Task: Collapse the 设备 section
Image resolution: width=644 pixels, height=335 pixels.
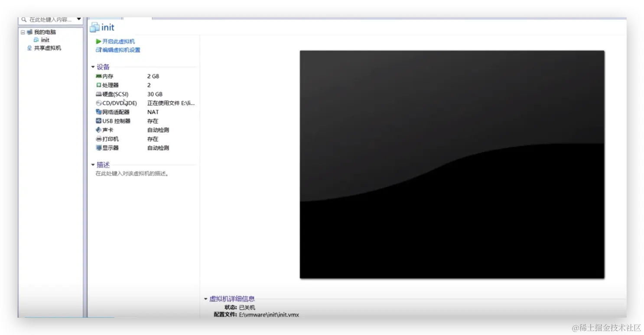Action: click(93, 67)
